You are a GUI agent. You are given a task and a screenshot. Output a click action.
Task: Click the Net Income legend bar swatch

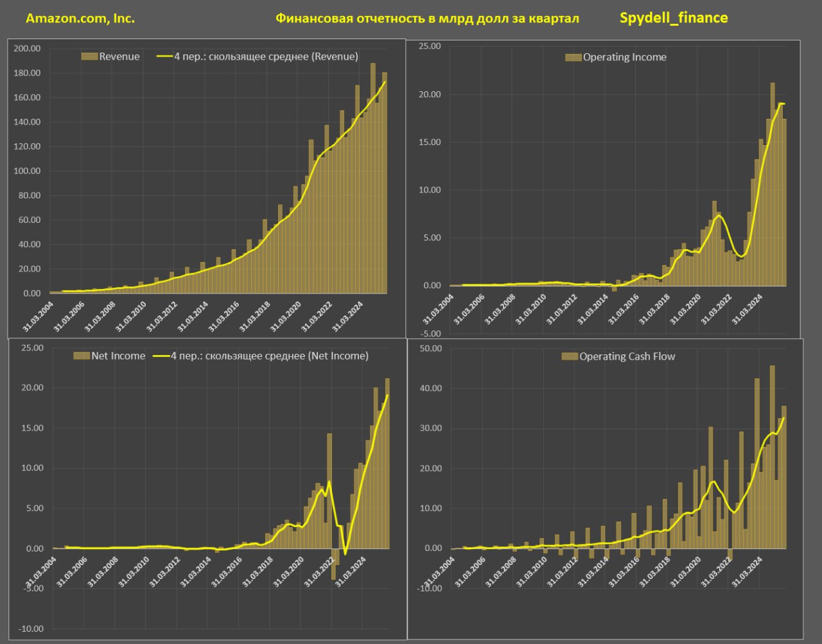pyautogui.click(x=82, y=356)
